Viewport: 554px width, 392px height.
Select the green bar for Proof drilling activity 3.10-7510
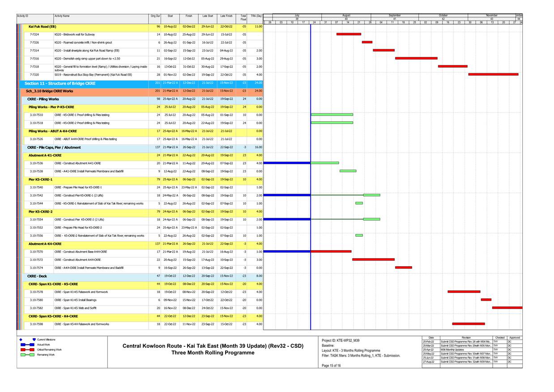(x=332, y=115)
